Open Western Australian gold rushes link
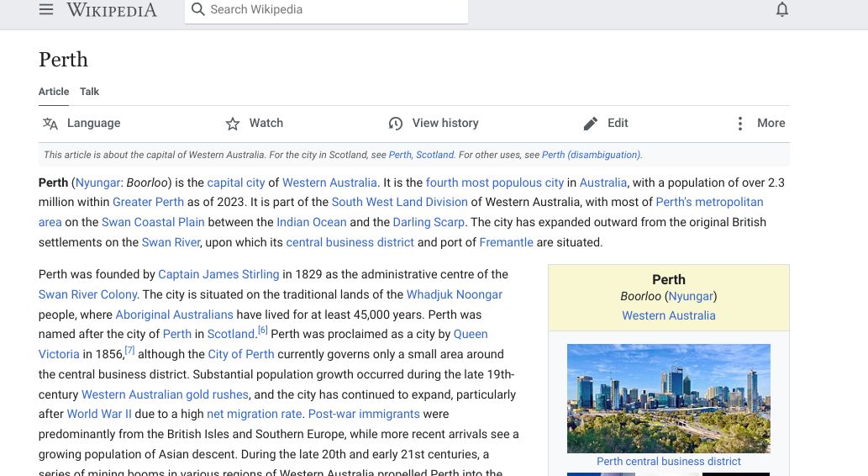The height and width of the screenshot is (476, 868). click(x=165, y=394)
